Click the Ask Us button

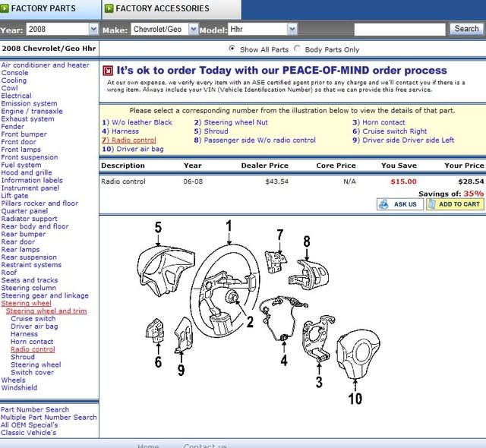[x=400, y=204]
